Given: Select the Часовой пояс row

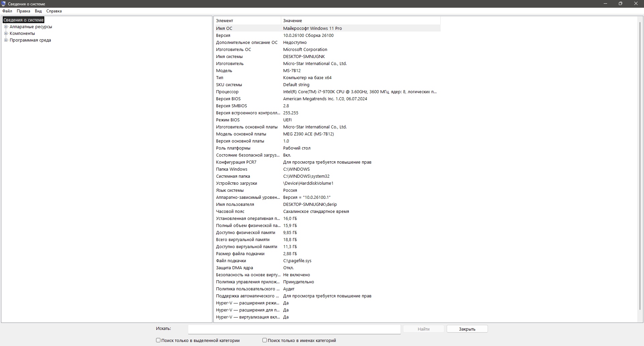Looking at the screenshot, I should [x=327, y=212].
